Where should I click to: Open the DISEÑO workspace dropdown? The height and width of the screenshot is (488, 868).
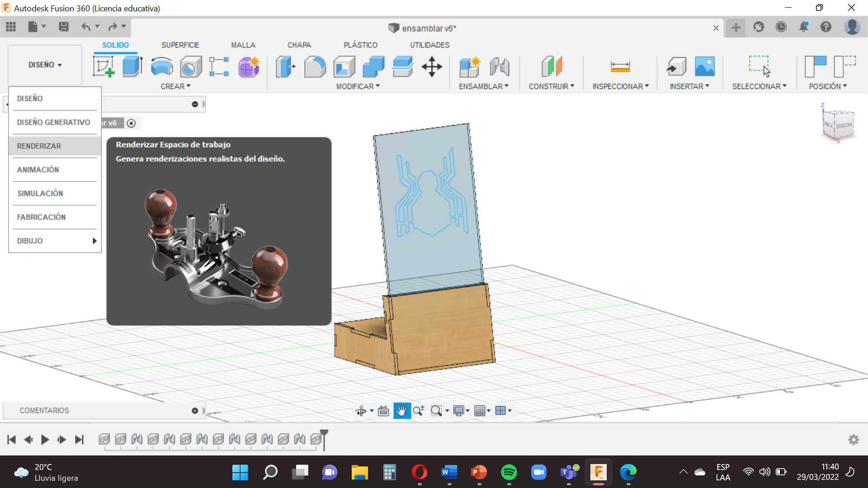[45, 65]
